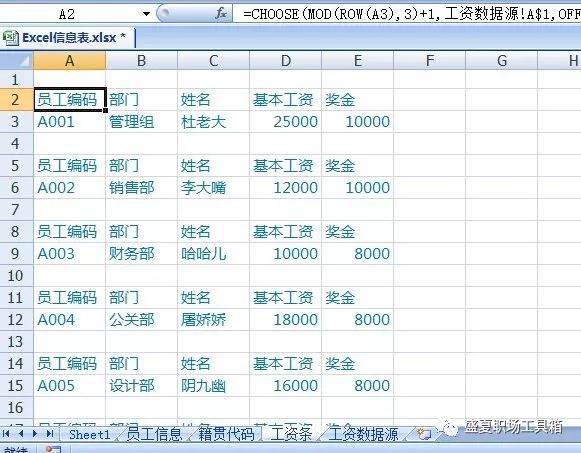Click cell C6 with 李大嘴
This screenshot has width=581, height=453.
point(213,187)
